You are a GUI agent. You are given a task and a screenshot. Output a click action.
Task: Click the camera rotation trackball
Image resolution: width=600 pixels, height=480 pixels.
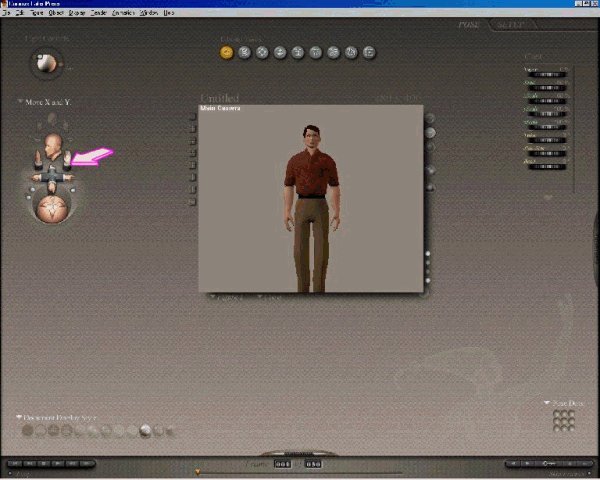pos(51,205)
